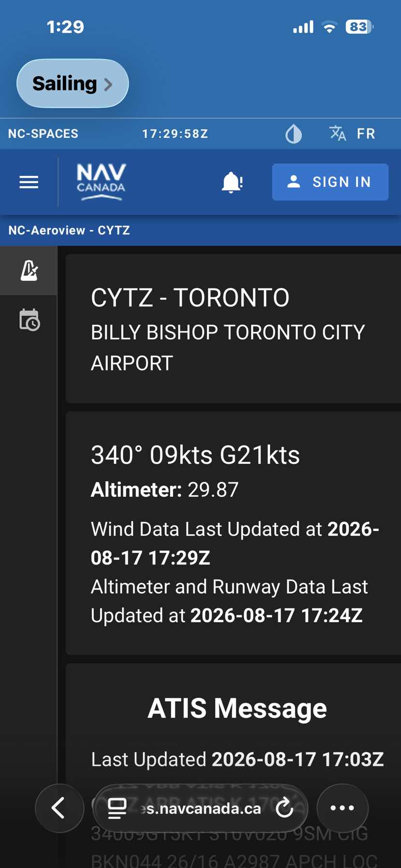Click the SIGN IN button

coord(330,182)
